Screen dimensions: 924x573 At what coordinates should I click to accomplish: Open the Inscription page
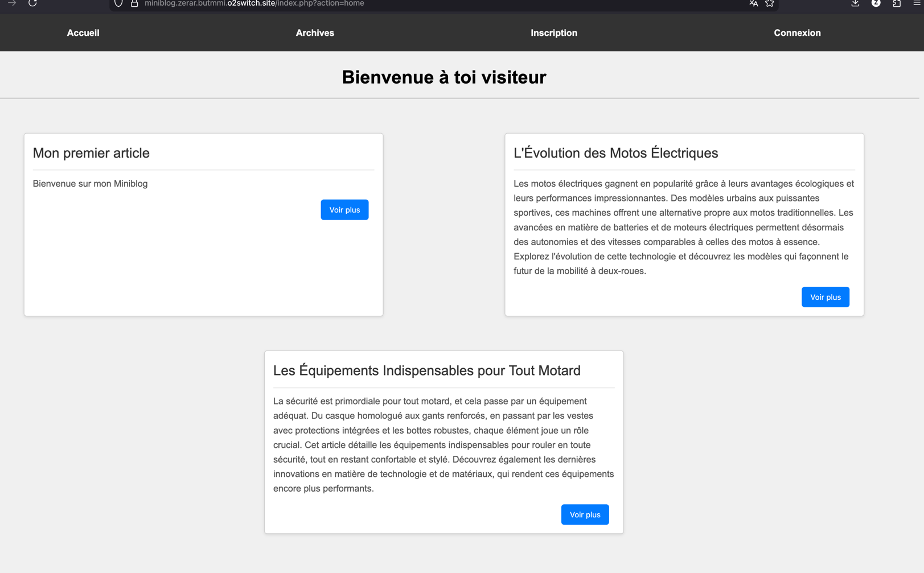[x=553, y=32]
